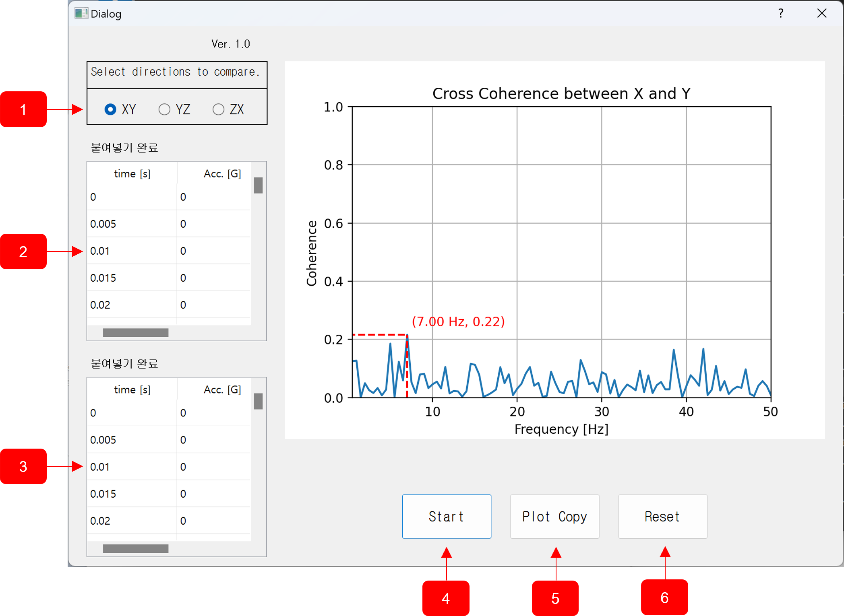
Task: Select the XY direction radio button
Action: point(120,109)
